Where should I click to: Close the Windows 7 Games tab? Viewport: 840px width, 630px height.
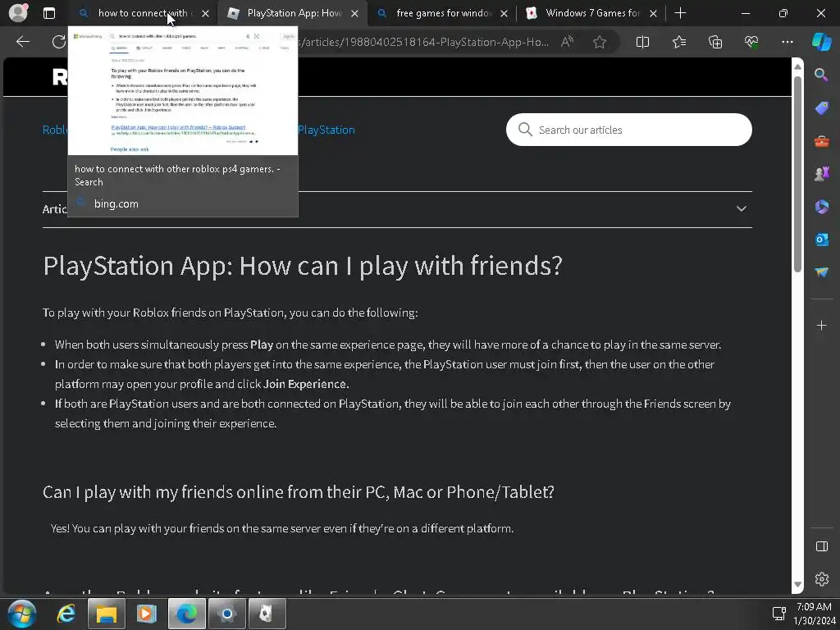(653, 14)
